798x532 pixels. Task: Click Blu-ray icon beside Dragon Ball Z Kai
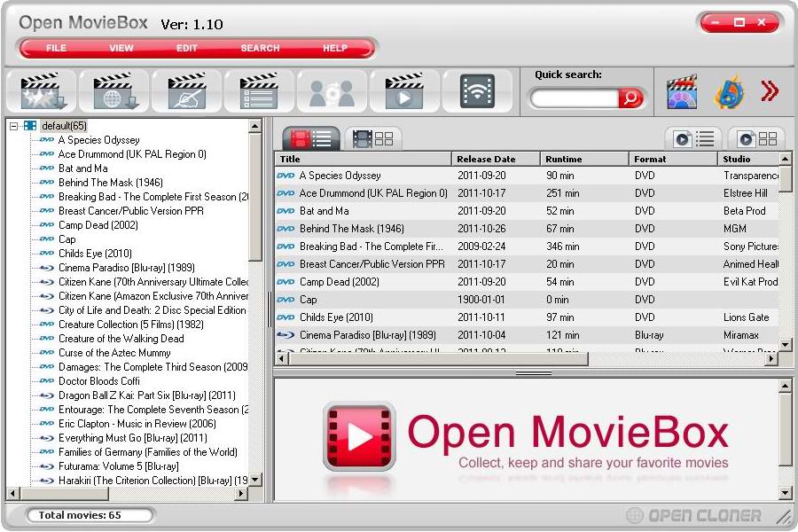coord(47,395)
